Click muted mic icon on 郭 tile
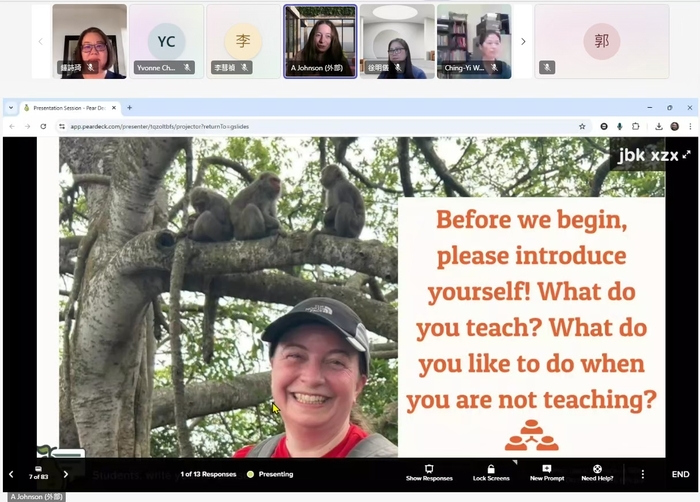The height and width of the screenshot is (502, 700). point(547,67)
